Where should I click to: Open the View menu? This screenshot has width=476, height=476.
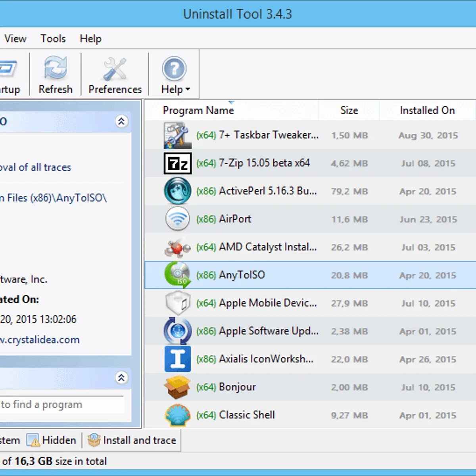pyautogui.click(x=15, y=38)
